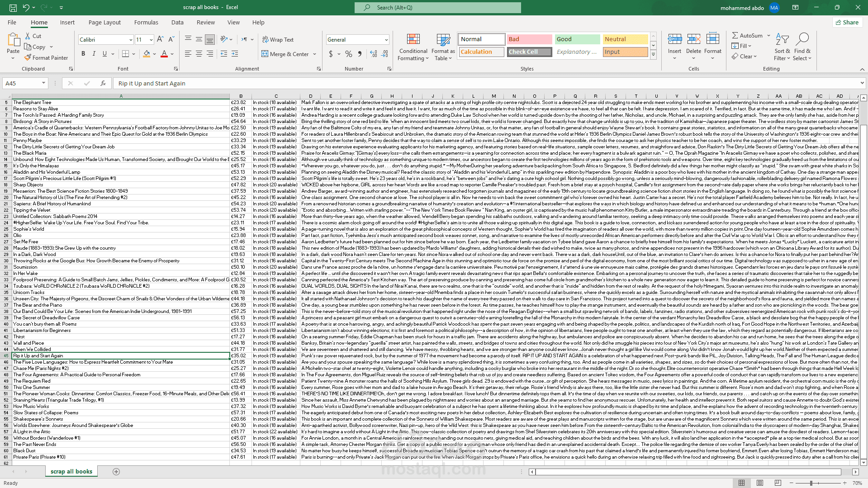Expand the cell styles gallery
Image resolution: width=868 pixels, height=488 pixels.
coord(653,54)
